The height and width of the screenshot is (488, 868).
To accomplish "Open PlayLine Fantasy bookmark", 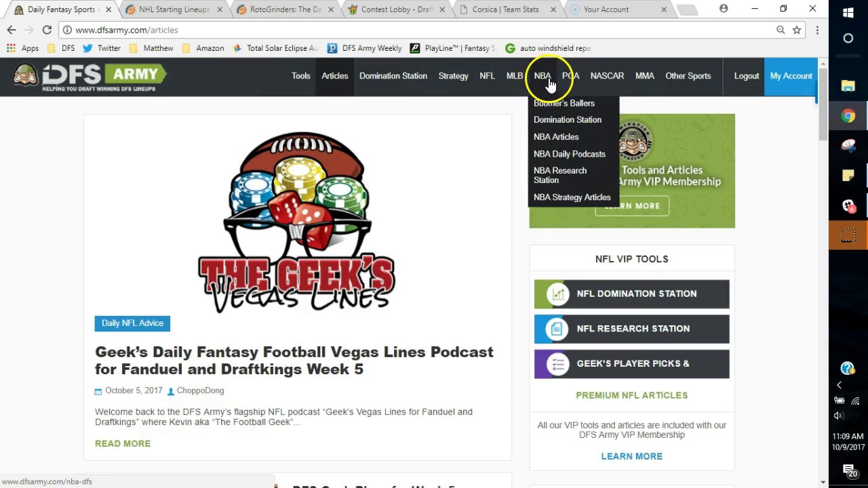I will 454,48.
